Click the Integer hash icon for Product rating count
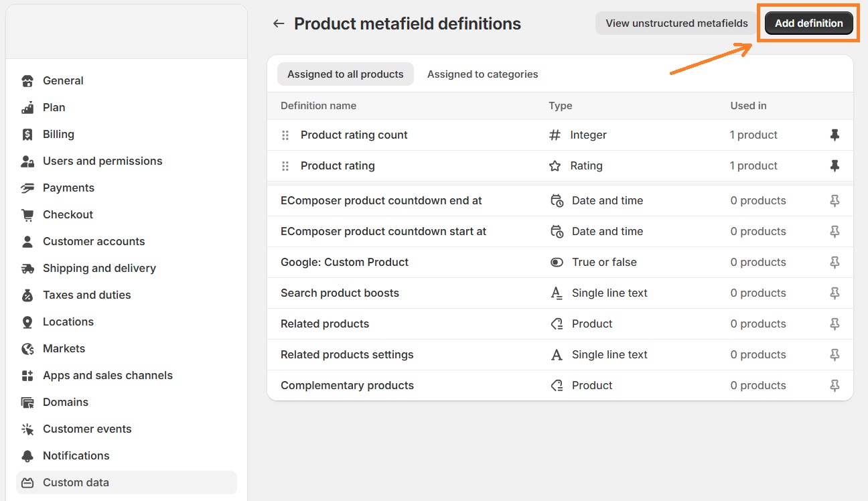The image size is (868, 501). (x=554, y=135)
